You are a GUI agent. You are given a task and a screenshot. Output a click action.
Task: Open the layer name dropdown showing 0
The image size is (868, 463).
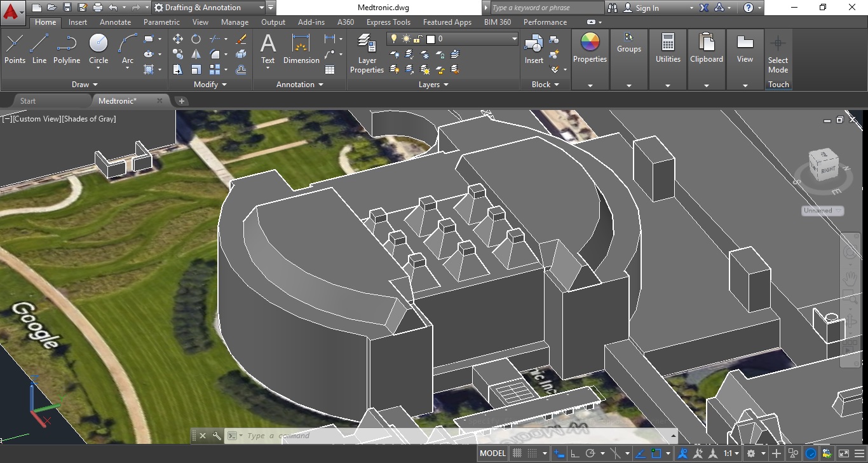click(452, 39)
